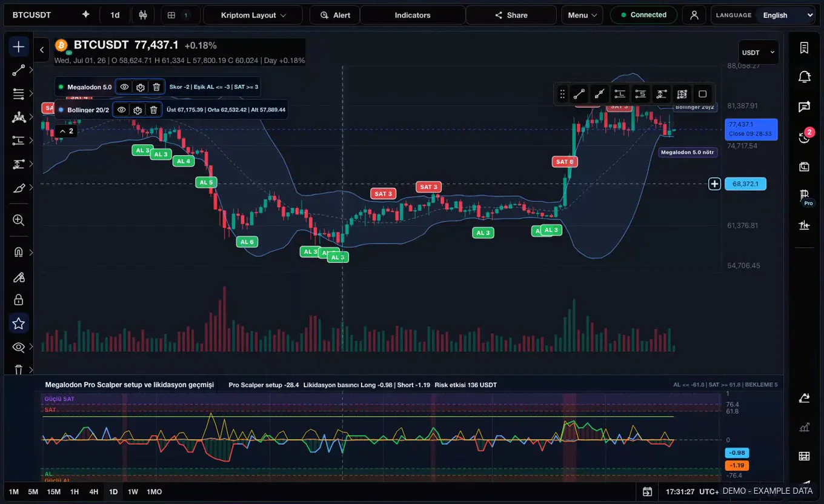Create a new Alert
824x504 pixels.
tap(335, 15)
